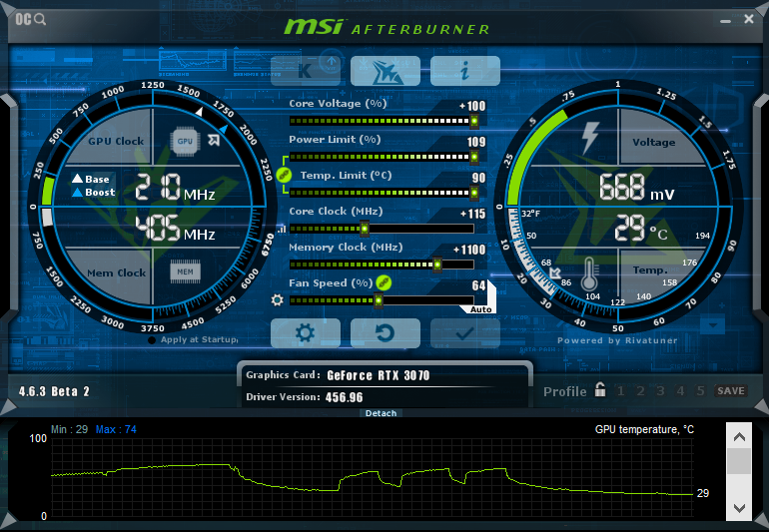Open settings with the gear button
769x532 pixels.
305,333
